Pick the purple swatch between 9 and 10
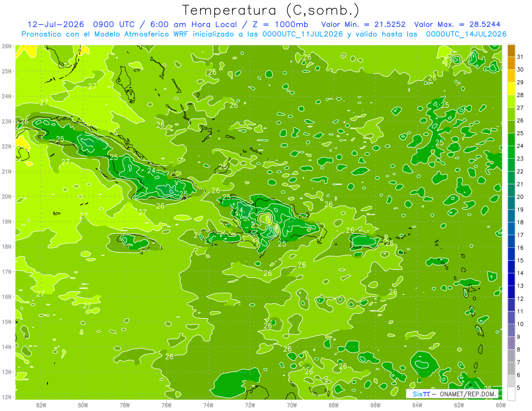 [511, 330]
